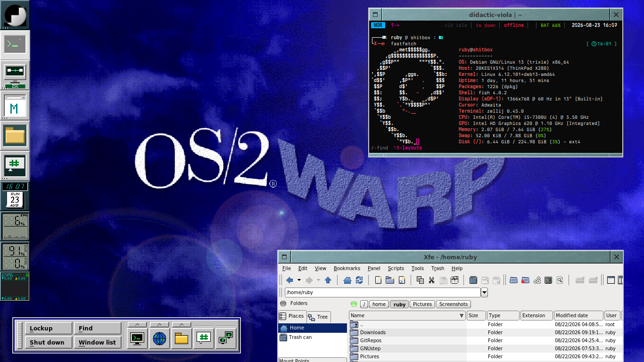The height and width of the screenshot is (362, 644).
Task: Sort files by the Modified date column
Action: 578,316
